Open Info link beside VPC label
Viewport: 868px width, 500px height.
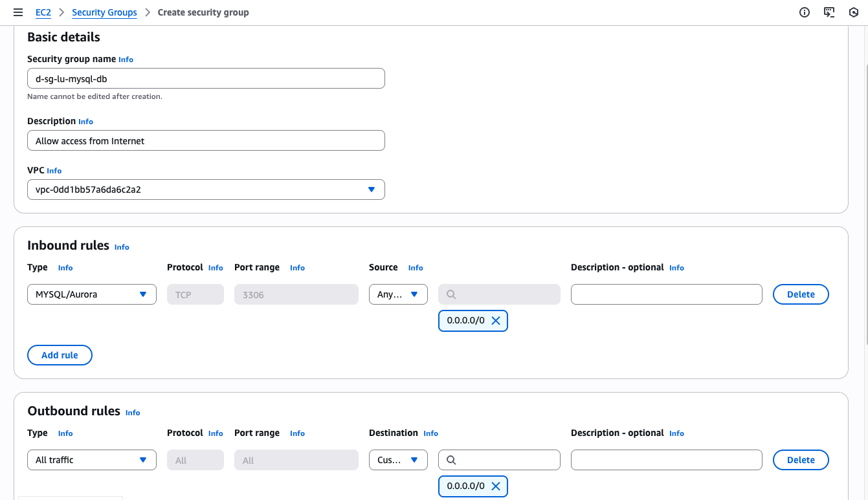[x=54, y=171]
